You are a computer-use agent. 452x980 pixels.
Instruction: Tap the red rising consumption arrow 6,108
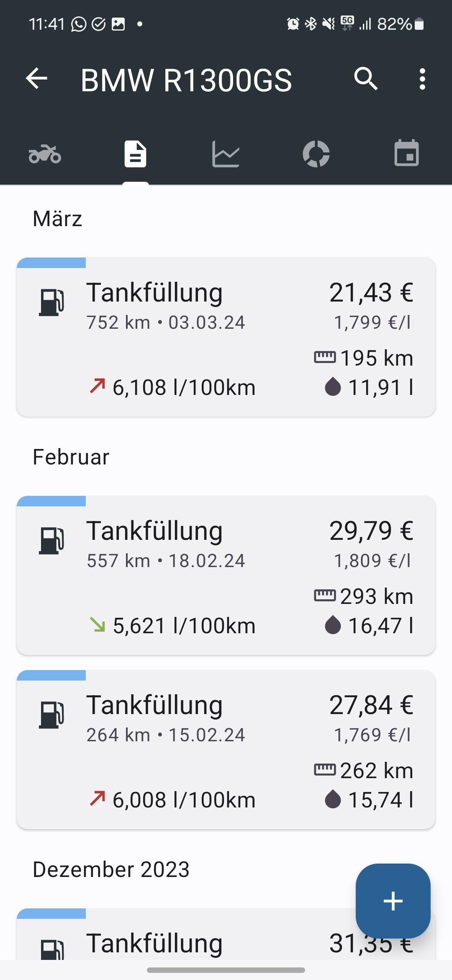coord(98,386)
